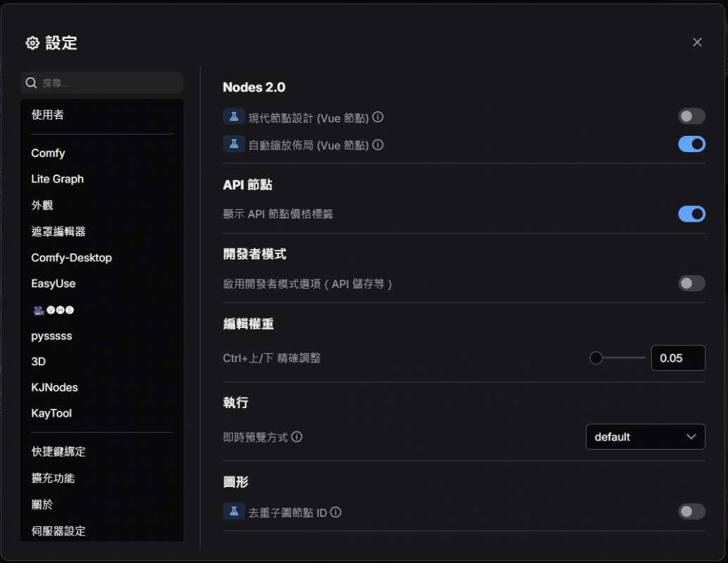Click info icon next to 即時預覽方式
This screenshot has height=563, width=728.
coord(297,437)
